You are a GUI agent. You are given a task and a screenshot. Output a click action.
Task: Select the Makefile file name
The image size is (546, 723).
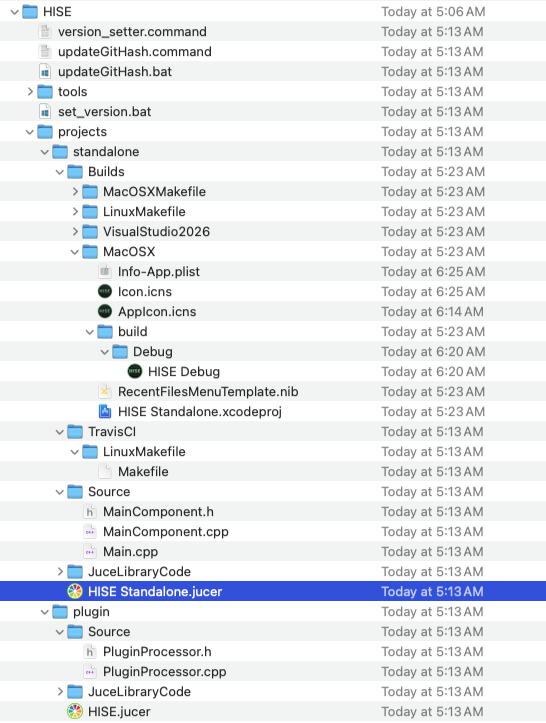(x=143, y=472)
